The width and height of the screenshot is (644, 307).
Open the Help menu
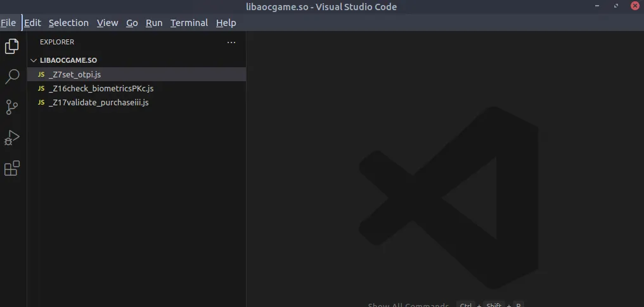(x=226, y=23)
